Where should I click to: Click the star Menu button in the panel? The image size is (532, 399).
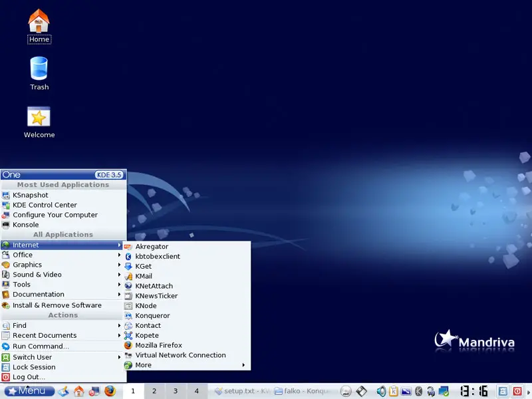tap(29, 391)
